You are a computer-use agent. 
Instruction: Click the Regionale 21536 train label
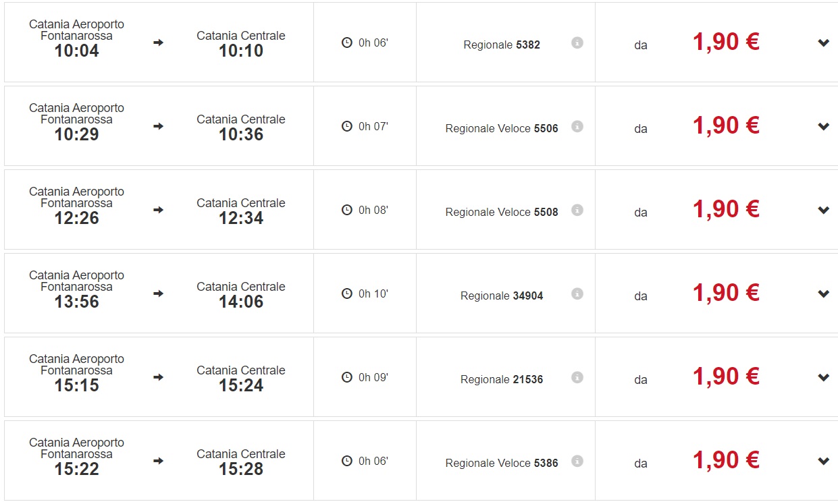pyautogui.click(x=502, y=379)
